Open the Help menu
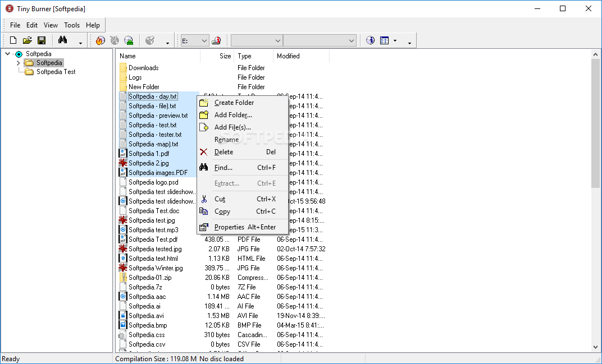 tap(93, 25)
